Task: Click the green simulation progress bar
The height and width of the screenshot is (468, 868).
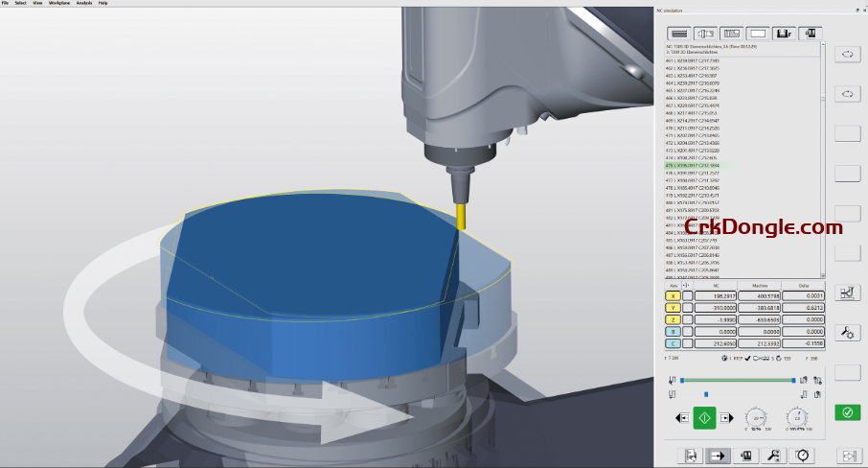Action: coord(738,380)
